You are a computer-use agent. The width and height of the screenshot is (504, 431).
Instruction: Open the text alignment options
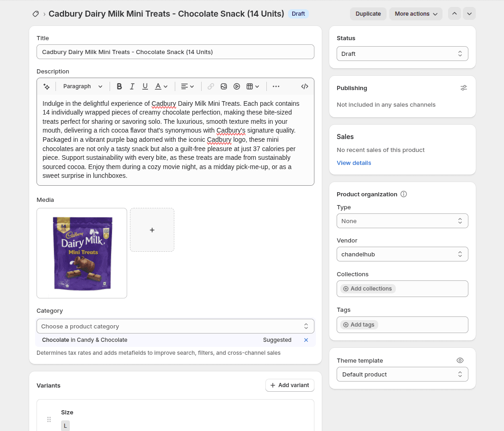187,86
